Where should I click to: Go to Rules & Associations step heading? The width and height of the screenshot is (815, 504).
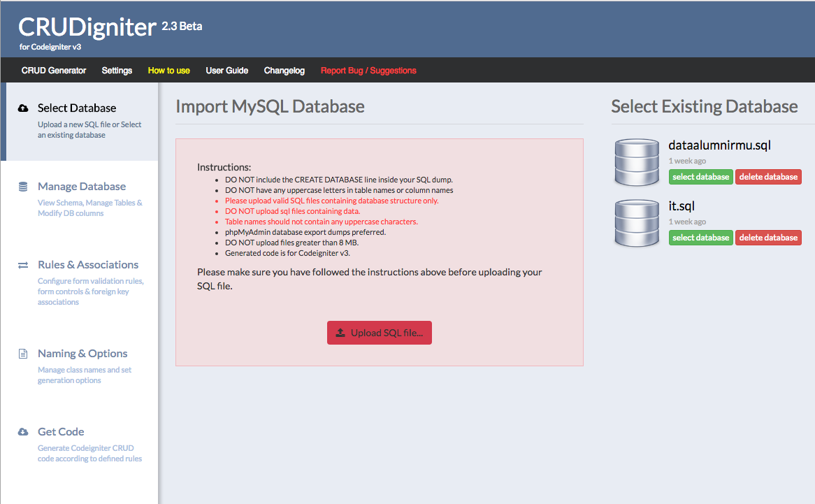[x=88, y=265]
